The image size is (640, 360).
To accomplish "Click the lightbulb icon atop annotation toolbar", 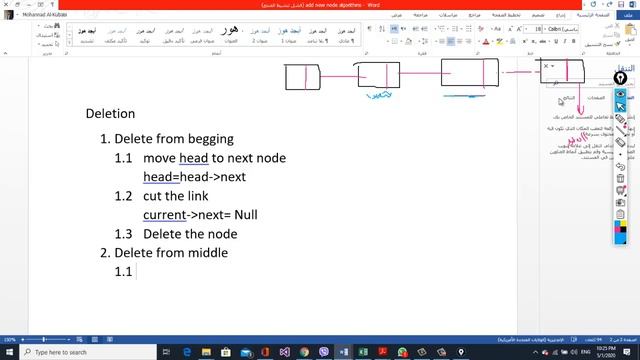I will [x=620, y=78].
